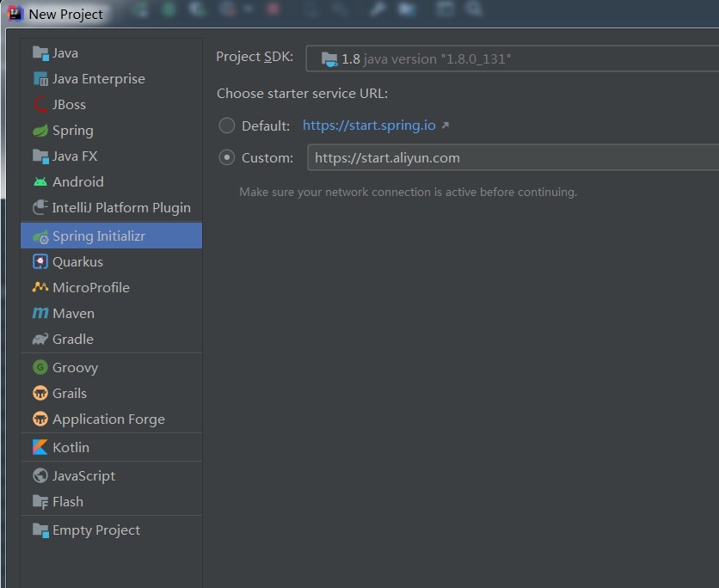Choose Groovy in the list

click(x=112, y=367)
